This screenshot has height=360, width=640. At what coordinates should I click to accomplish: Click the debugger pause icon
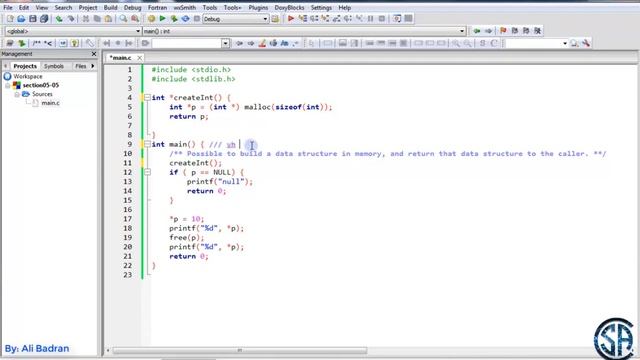click(x=371, y=19)
